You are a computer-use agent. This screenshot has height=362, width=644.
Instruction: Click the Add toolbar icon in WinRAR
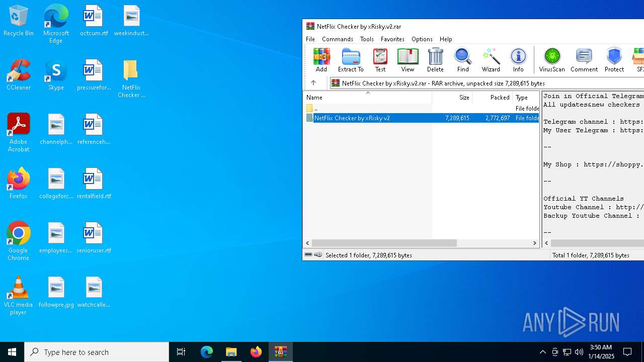point(321,60)
